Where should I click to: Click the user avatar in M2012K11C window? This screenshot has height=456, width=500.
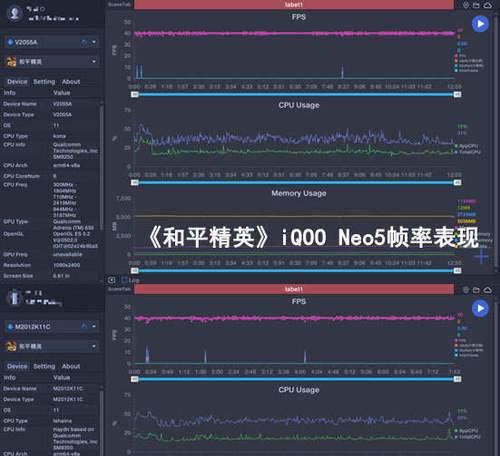pos(15,298)
